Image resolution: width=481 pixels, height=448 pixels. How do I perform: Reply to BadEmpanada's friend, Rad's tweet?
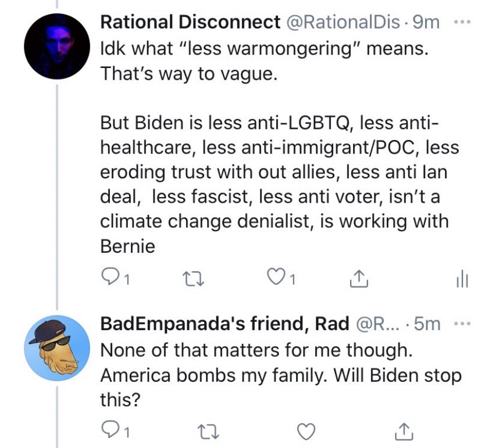[109, 431]
